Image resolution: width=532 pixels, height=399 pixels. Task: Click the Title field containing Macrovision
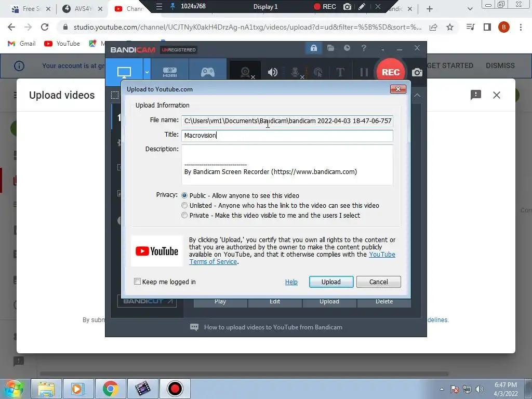(x=287, y=136)
